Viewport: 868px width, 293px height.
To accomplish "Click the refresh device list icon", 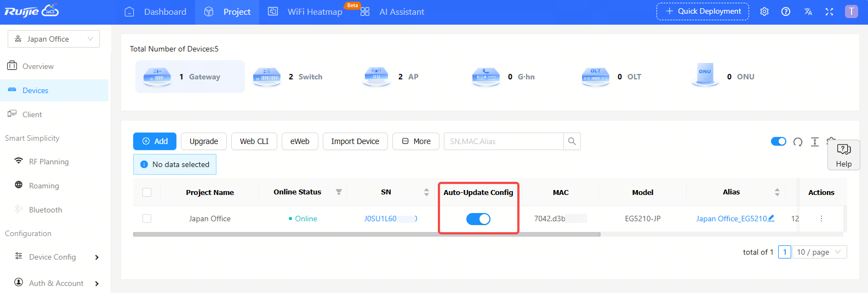I will (x=798, y=142).
